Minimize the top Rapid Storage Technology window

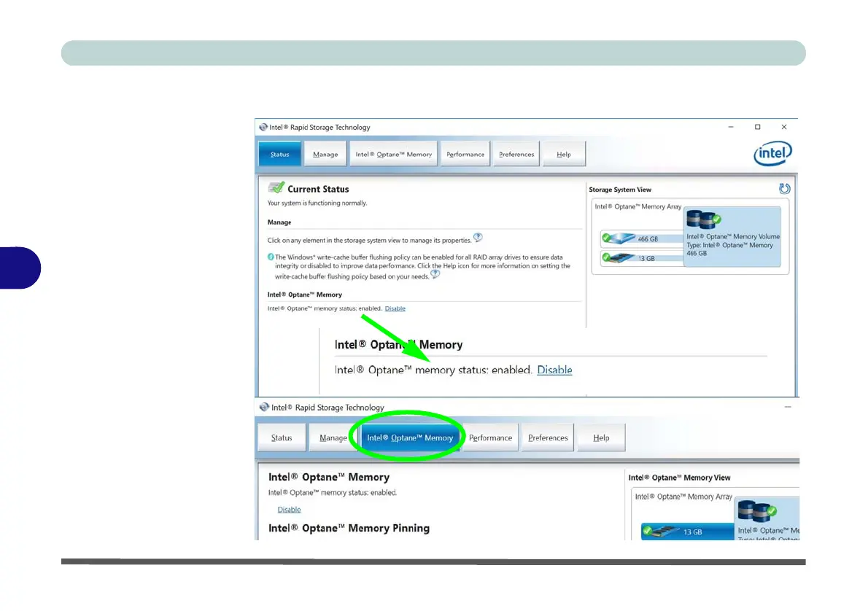click(x=731, y=127)
